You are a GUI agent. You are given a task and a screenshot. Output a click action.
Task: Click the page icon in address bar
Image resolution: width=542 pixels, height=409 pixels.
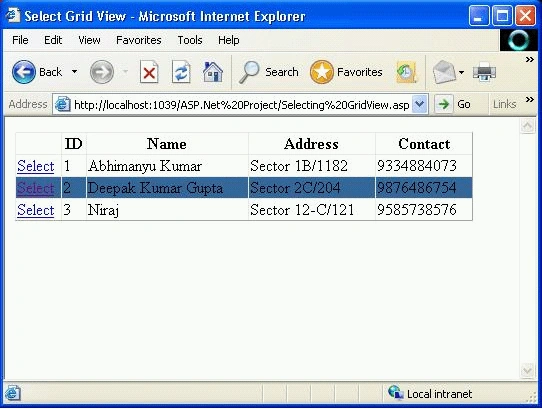[63, 104]
